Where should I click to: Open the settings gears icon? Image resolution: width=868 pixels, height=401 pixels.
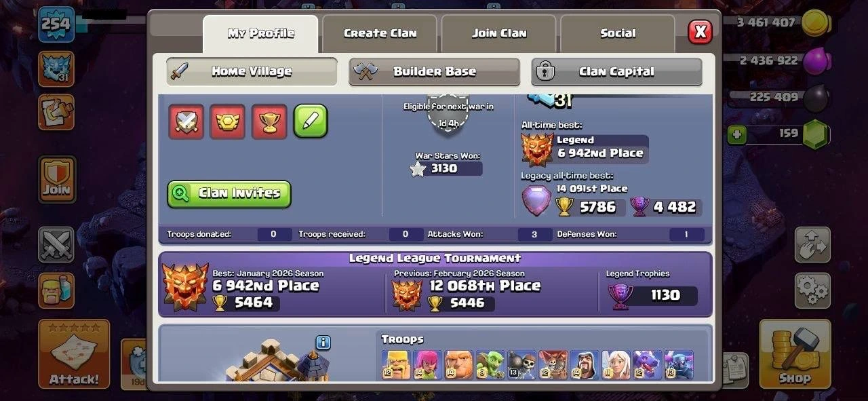pyautogui.click(x=812, y=290)
